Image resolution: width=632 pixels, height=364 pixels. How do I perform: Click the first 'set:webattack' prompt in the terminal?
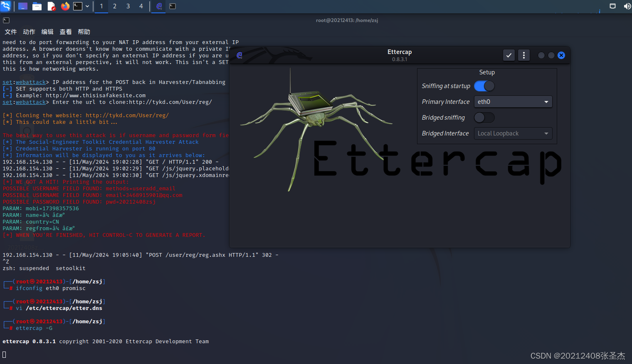[24, 82]
